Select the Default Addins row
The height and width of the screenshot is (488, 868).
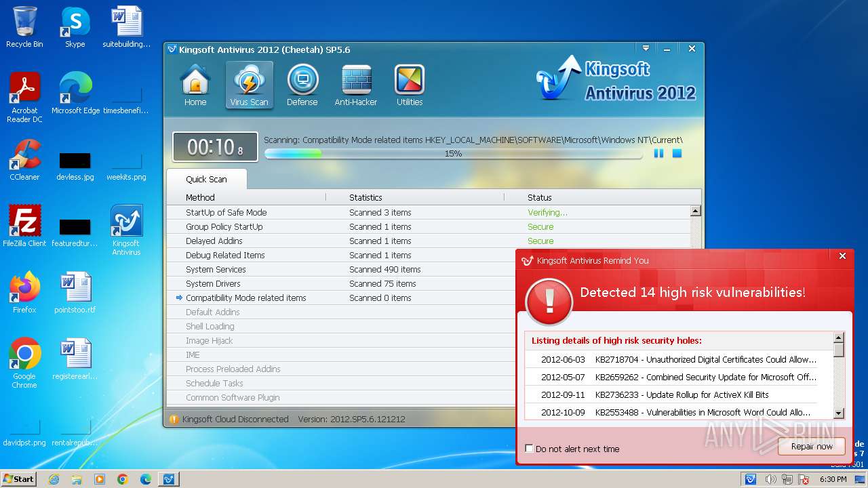(341, 312)
